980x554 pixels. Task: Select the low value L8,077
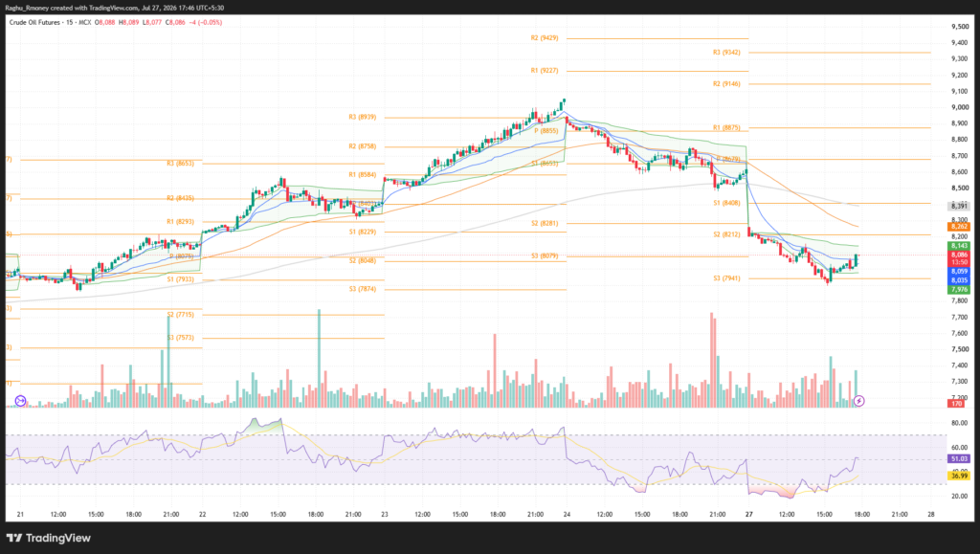point(152,22)
